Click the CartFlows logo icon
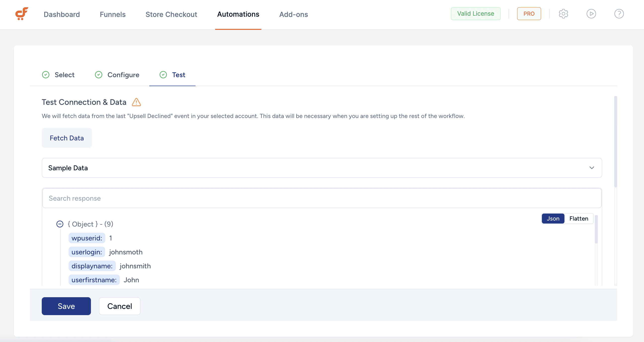 (x=22, y=14)
